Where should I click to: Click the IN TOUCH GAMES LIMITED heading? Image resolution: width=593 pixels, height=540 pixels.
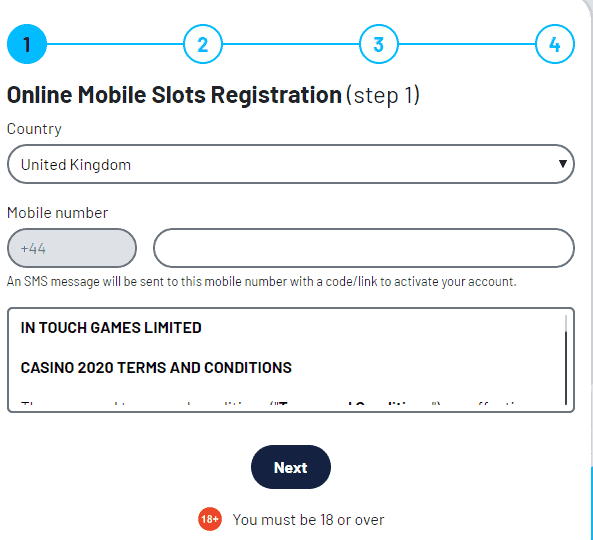(111, 327)
